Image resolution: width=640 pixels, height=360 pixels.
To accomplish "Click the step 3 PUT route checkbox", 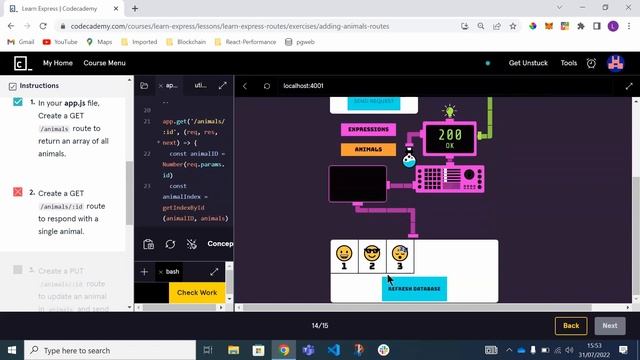I will [18, 270].
